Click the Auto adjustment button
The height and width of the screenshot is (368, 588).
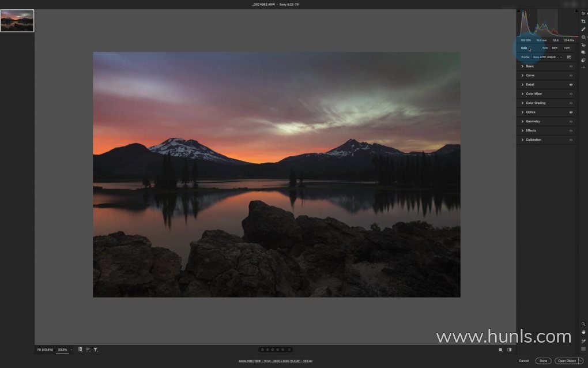tap(545, 48)
